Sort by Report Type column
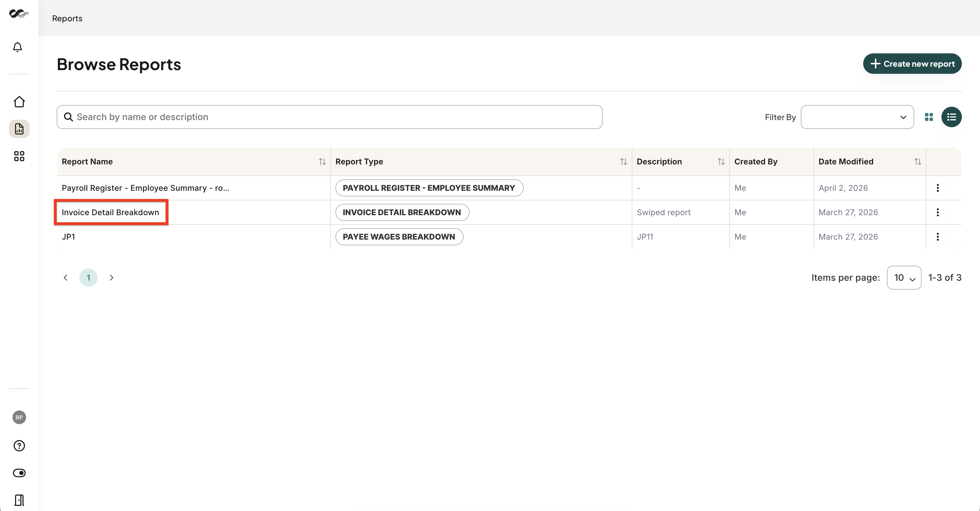980x511 pixels. click(x=623, y=162)
